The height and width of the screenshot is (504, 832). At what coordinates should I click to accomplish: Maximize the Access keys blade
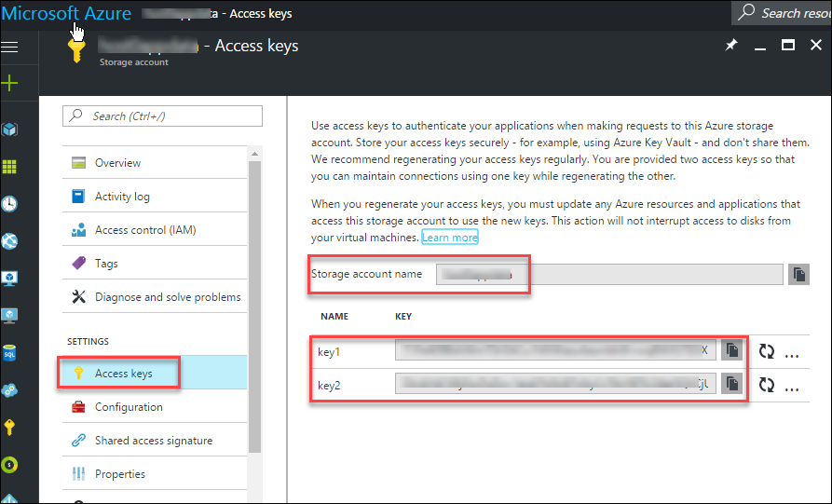click(x=788, y=45)
